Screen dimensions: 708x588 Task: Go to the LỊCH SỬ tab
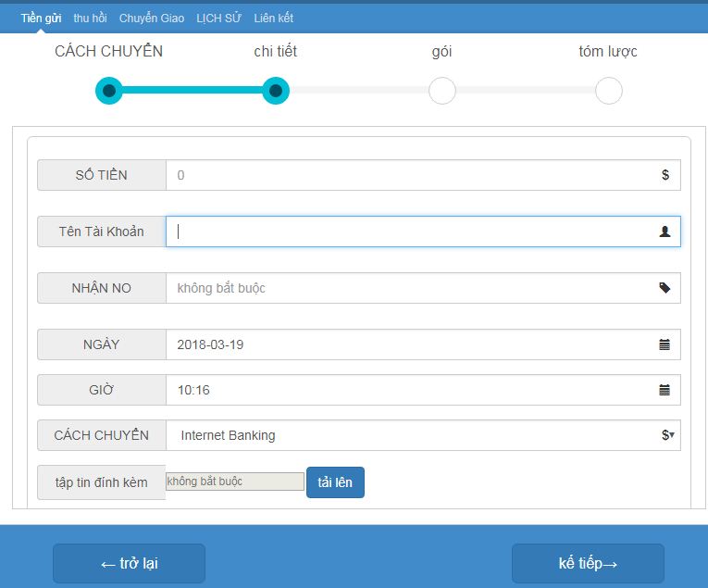point(218,19)
